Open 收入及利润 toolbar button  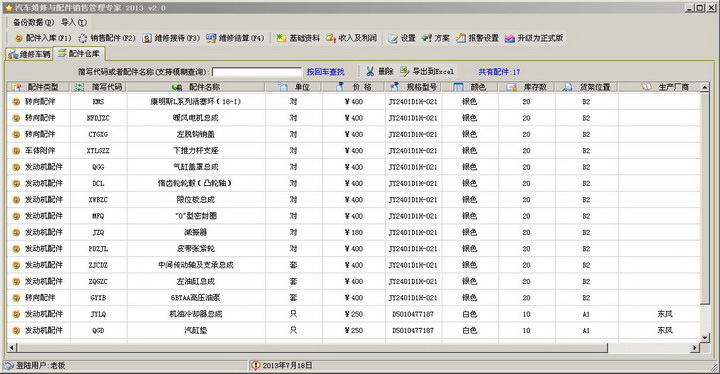[x=351, y=38]
